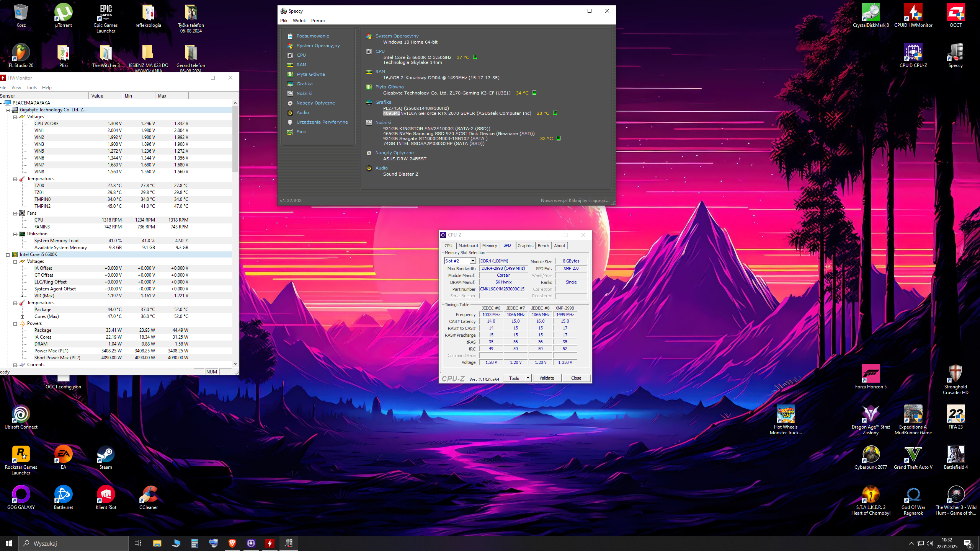
Task: Open the CrystalDiskMark 8 desktop icon
Action: click(x=871, y=12)
